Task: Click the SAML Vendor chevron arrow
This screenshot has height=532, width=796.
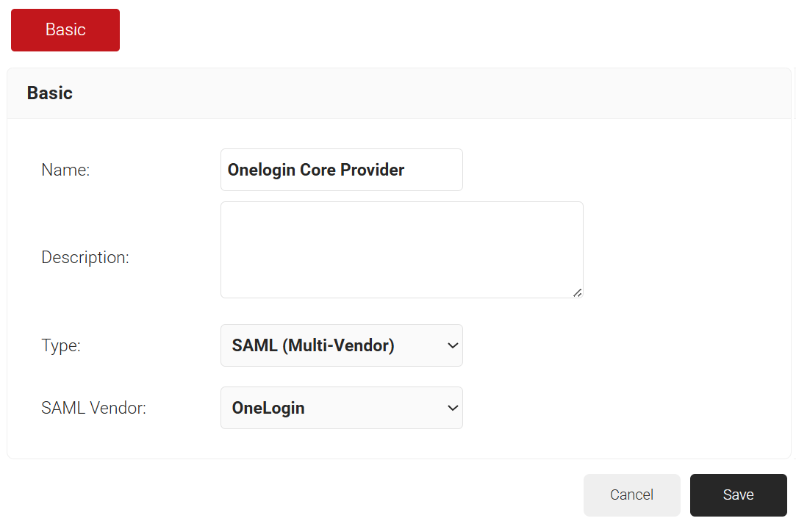Action: point(453,408)
